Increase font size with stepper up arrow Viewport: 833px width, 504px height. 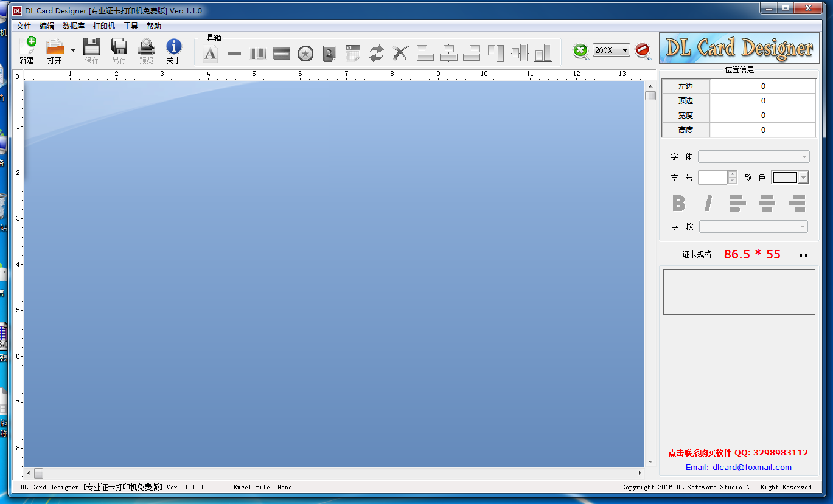point(733,174)
